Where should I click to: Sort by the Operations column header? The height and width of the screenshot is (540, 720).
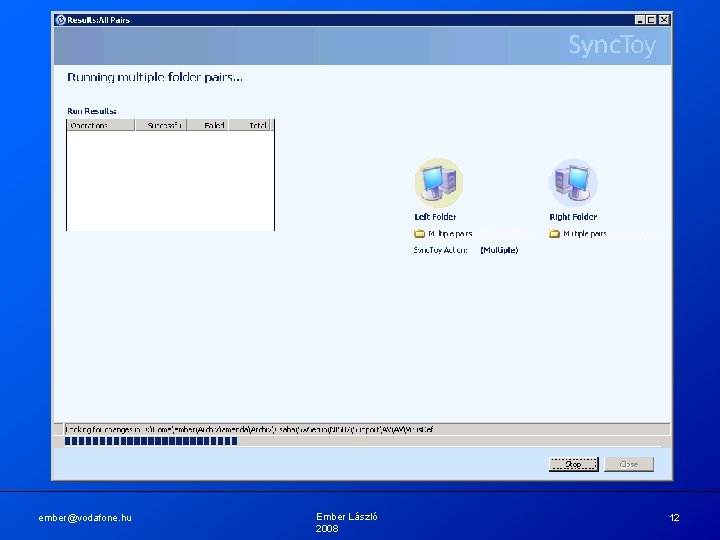click(101, 125)
